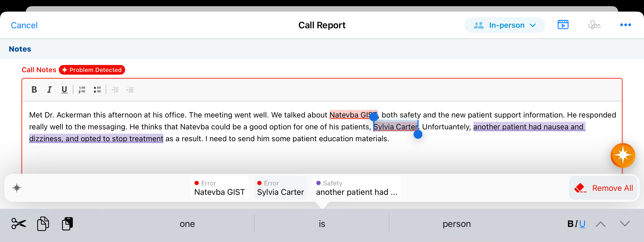Click the scissors cut icon
The image size is (644, 242).
[19, 224]
